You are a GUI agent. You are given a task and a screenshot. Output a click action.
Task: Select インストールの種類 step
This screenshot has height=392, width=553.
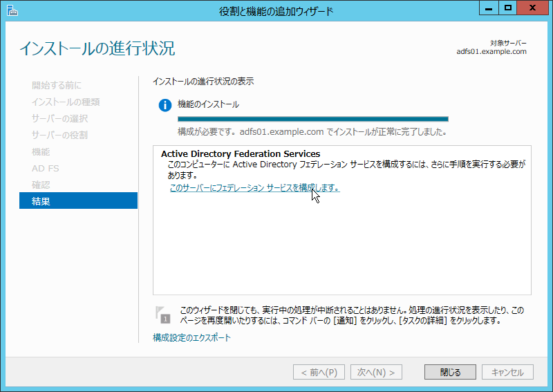click(66, 102)
